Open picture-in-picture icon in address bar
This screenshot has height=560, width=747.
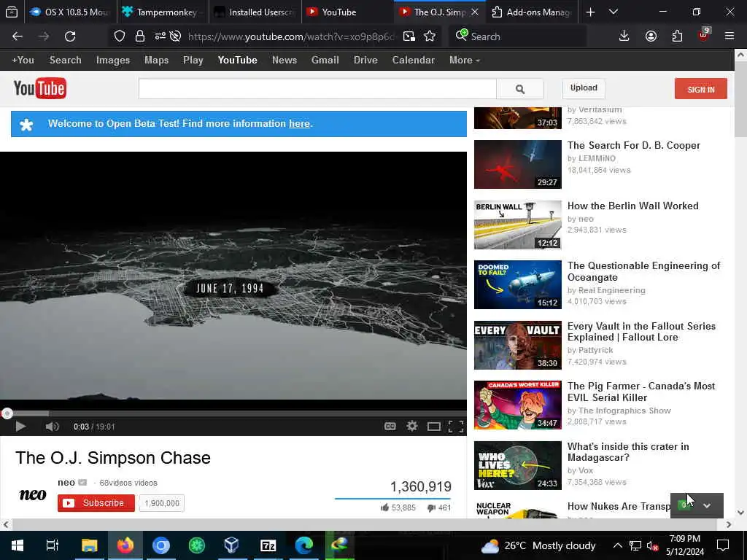[x=409, y=36]
